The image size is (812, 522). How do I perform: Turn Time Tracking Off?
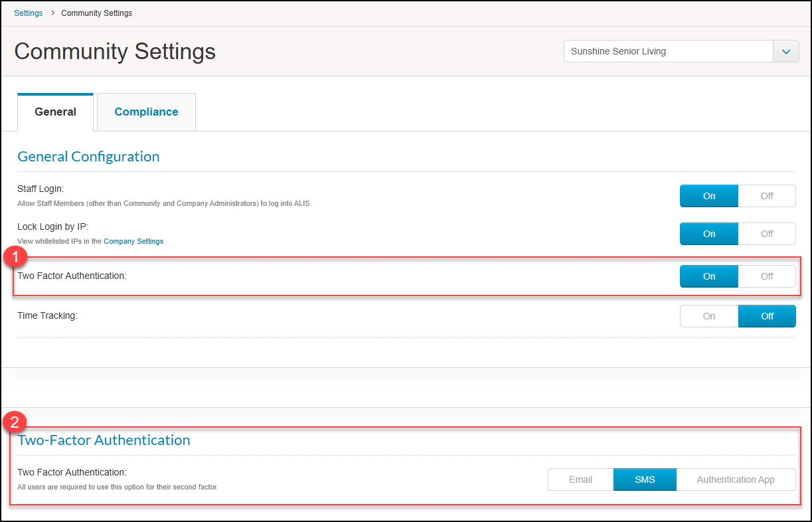click(x=767, y=316)
